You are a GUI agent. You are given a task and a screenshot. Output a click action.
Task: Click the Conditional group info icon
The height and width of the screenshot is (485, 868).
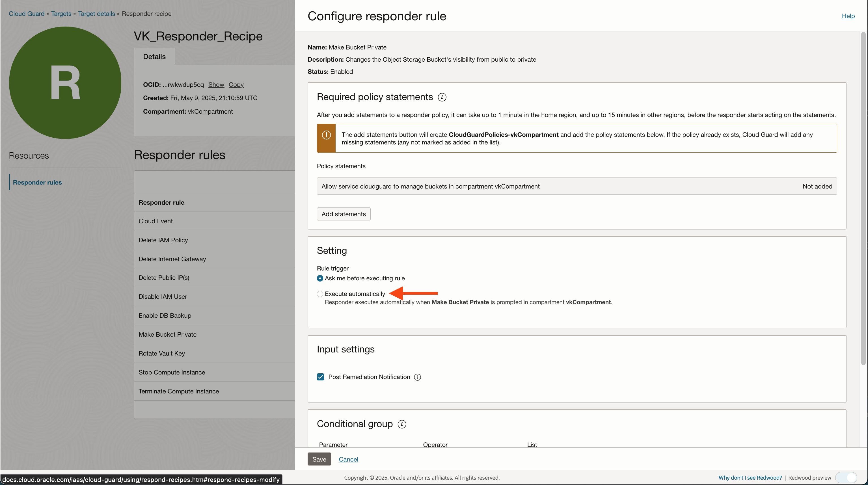(x=402, y=424)
